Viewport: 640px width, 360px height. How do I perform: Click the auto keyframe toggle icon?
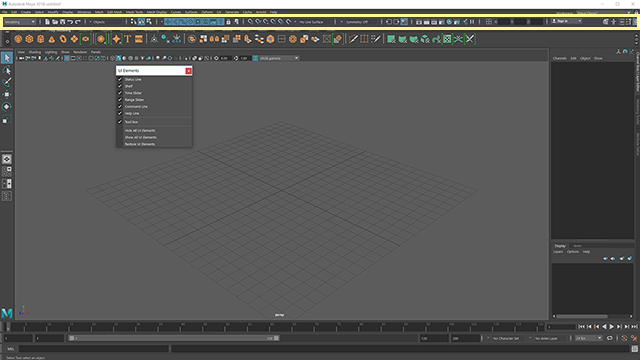click(624, 338)
